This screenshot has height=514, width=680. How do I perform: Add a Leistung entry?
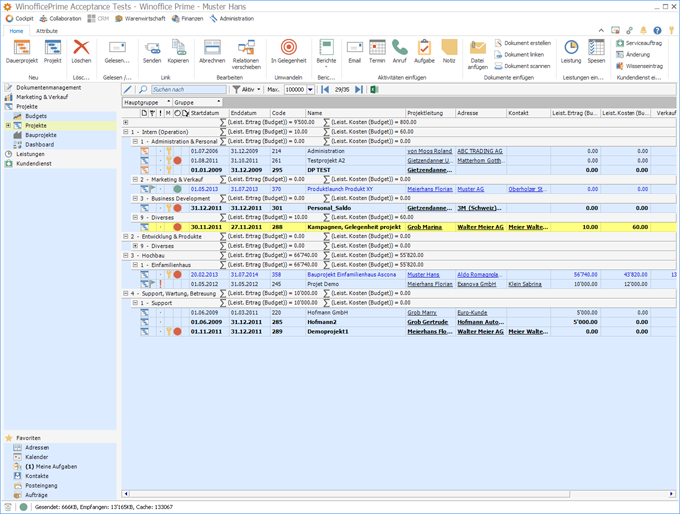click(x=571, y=52)
